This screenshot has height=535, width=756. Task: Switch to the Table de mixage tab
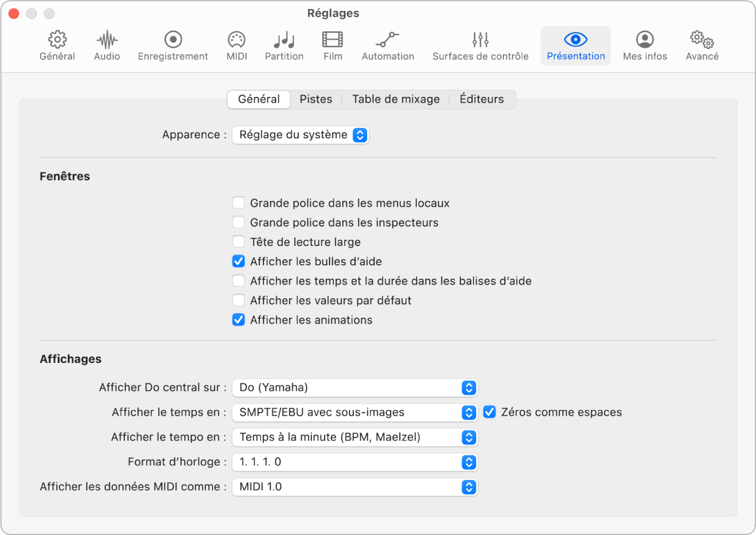(396, 99)
